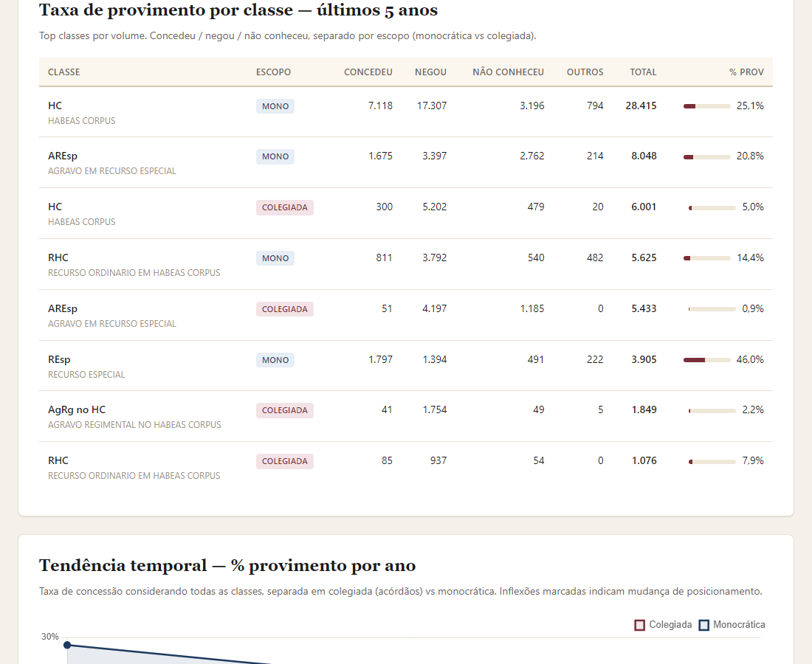
Task: Click outros value 794
Action: point(595,106)
